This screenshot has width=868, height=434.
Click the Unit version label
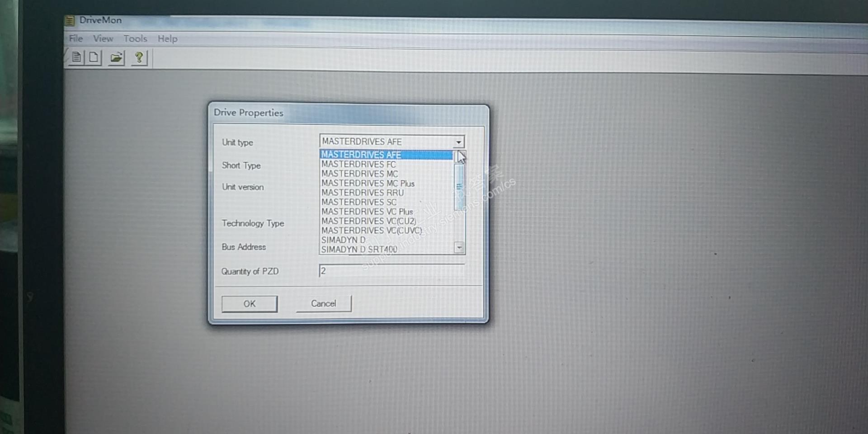point(243,187)
